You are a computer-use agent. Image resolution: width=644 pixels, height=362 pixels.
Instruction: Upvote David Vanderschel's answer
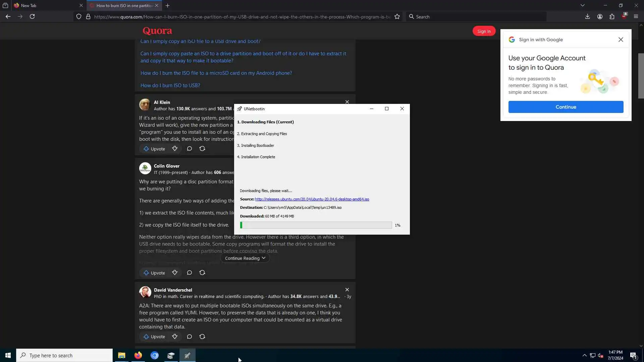point(154,337)
